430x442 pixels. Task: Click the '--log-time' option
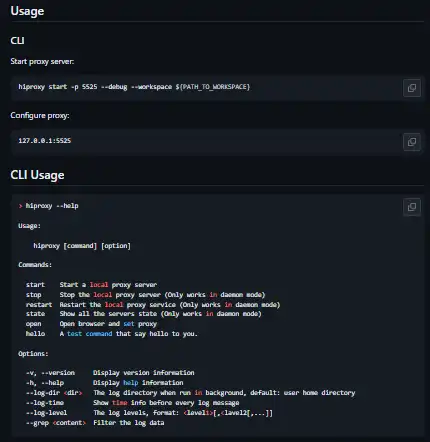click(45, 403)
